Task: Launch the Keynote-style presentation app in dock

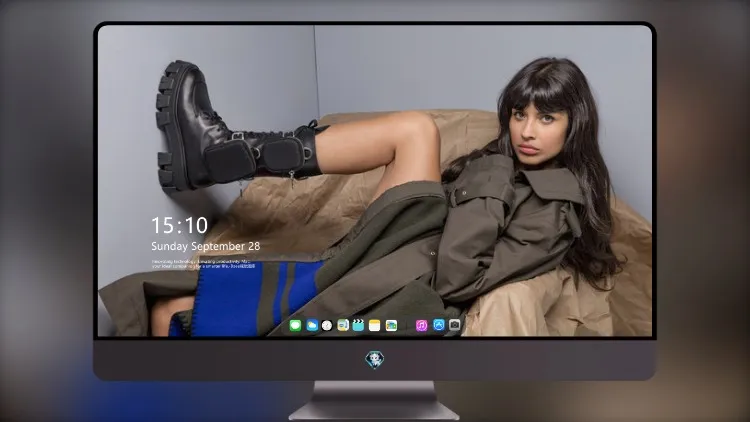Action: coord(343,325)
